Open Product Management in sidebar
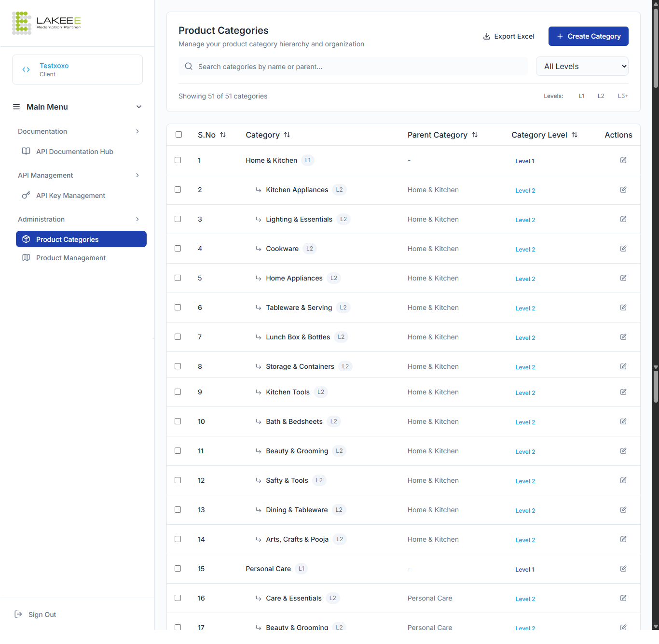 (70, 258)
